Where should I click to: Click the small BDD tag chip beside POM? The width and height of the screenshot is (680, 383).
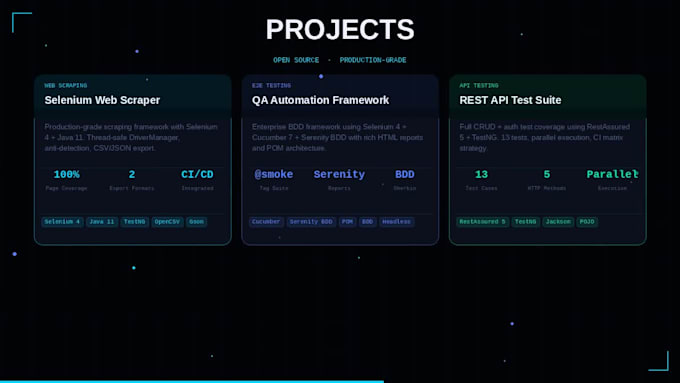tap(367, 222)
